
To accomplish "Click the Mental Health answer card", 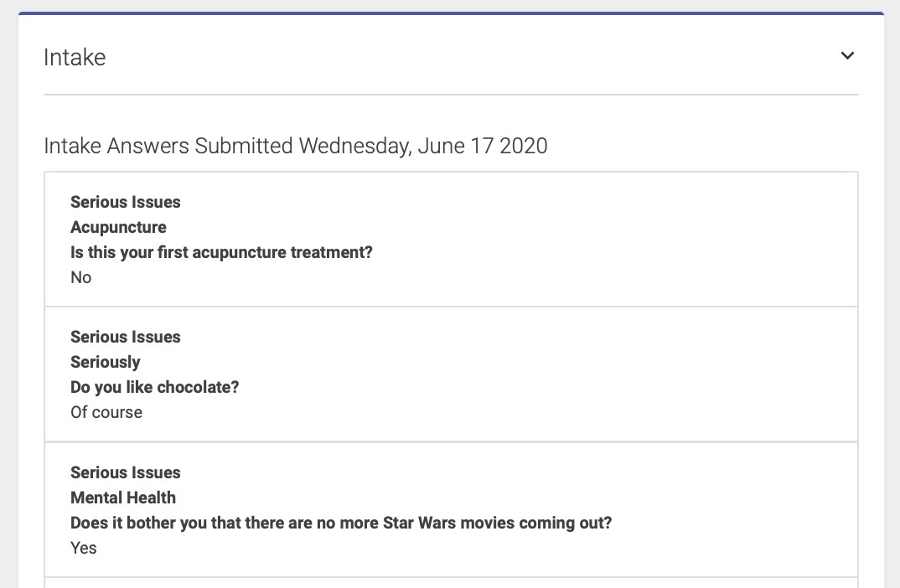I will click(x=451, y=509).
